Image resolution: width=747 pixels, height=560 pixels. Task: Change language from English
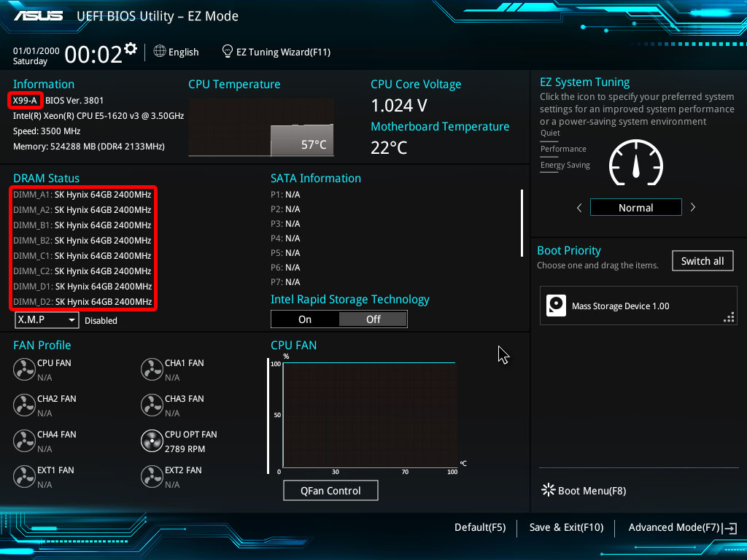click(183, 52)
